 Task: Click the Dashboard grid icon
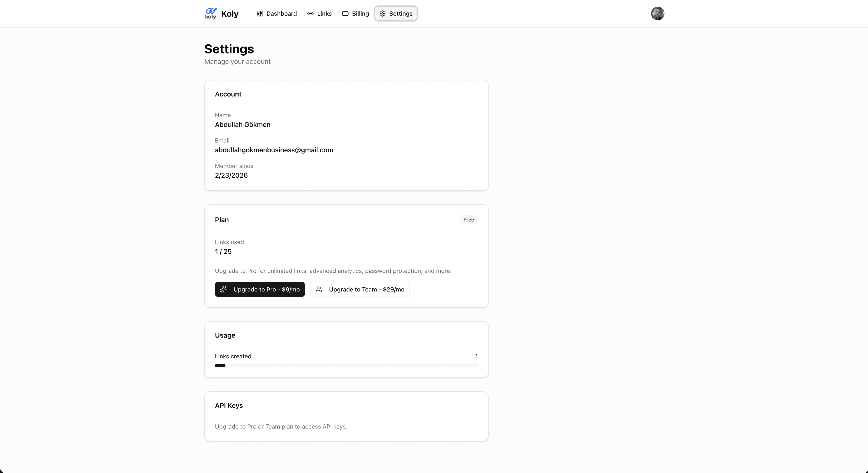(259, 14)
